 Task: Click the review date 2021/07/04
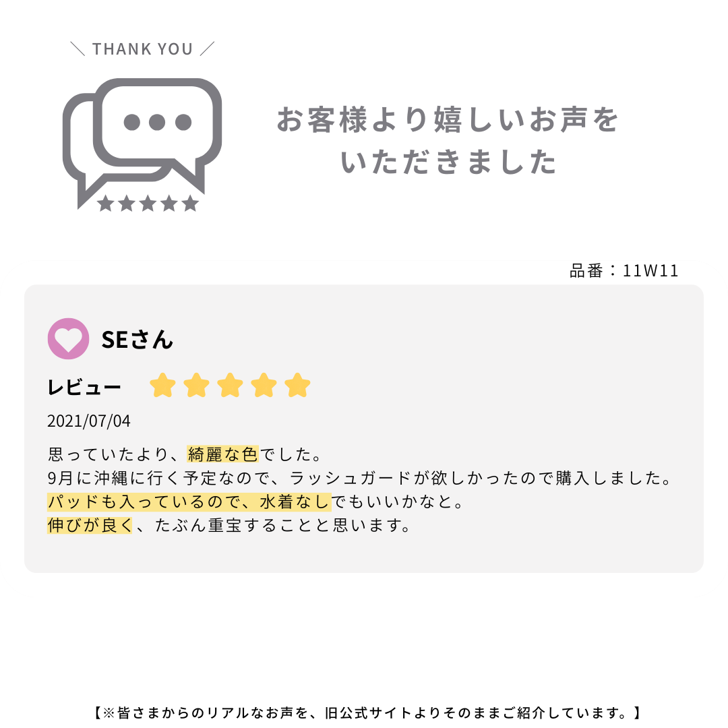click(x=89, y=421)
